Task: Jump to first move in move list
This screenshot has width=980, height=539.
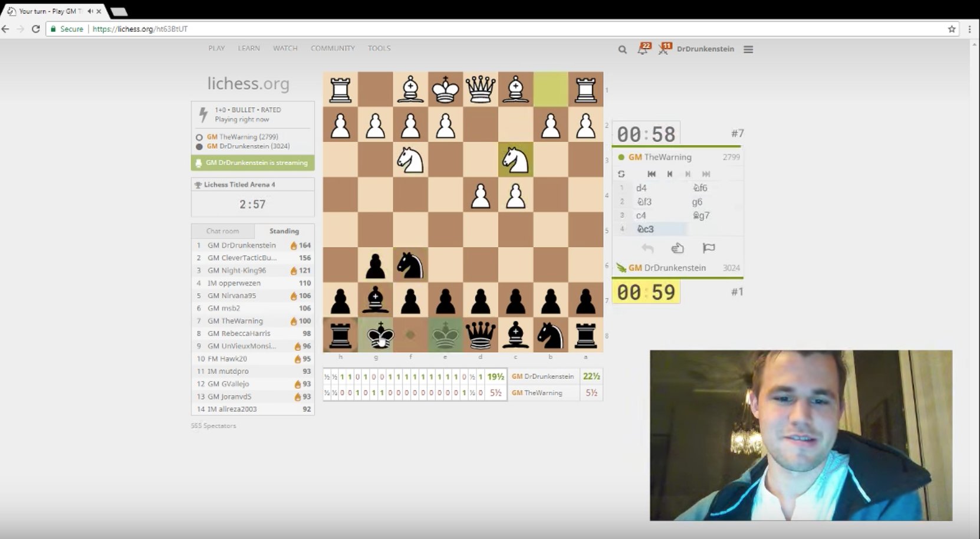Action: pos(651,174)
